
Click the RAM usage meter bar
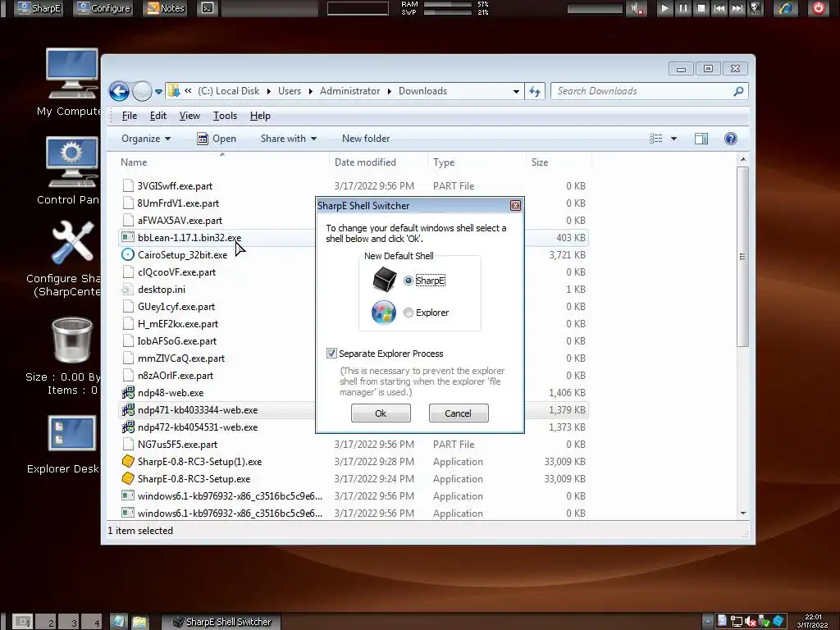(447, 4)
